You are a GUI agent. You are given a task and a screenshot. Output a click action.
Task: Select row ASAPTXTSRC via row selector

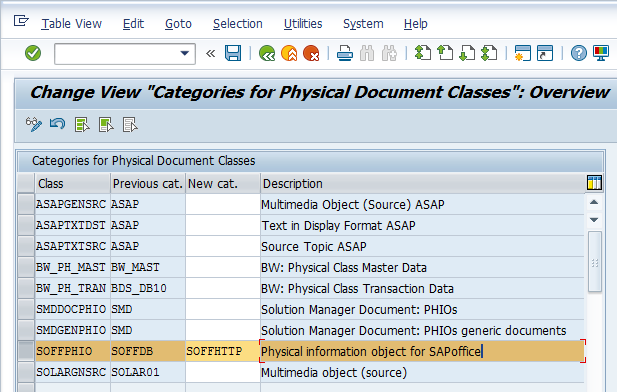[26, 246]
